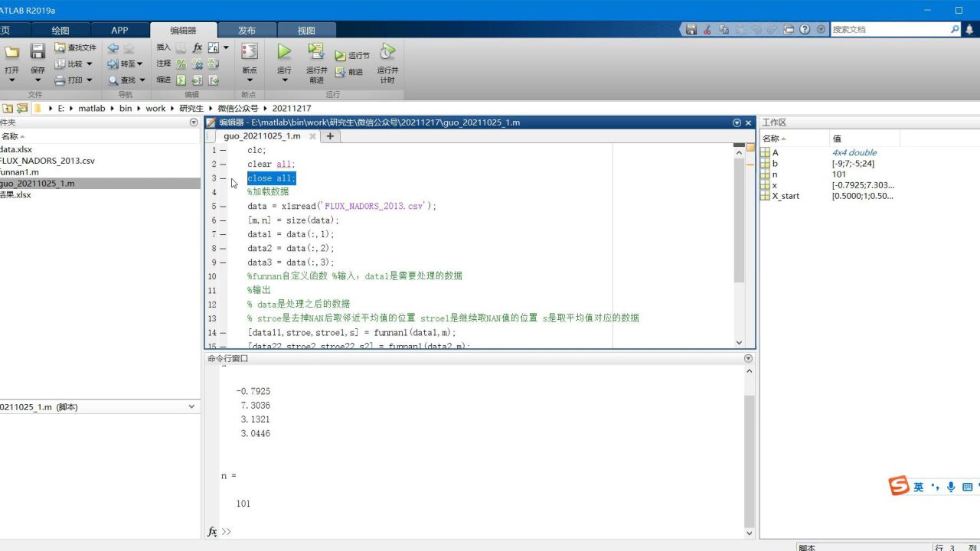Click 'work' in the address path
This screenshot has width=980, height=551.
155,109
